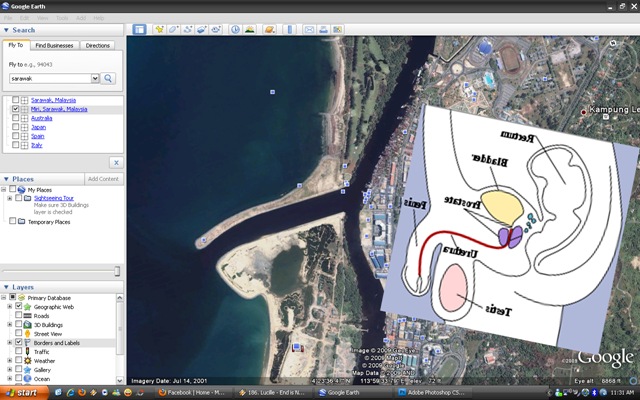The width and height of the screenshot is (640, 400).
Task: Click the Email envelope toolbar icon
Action: coord(309,29)
